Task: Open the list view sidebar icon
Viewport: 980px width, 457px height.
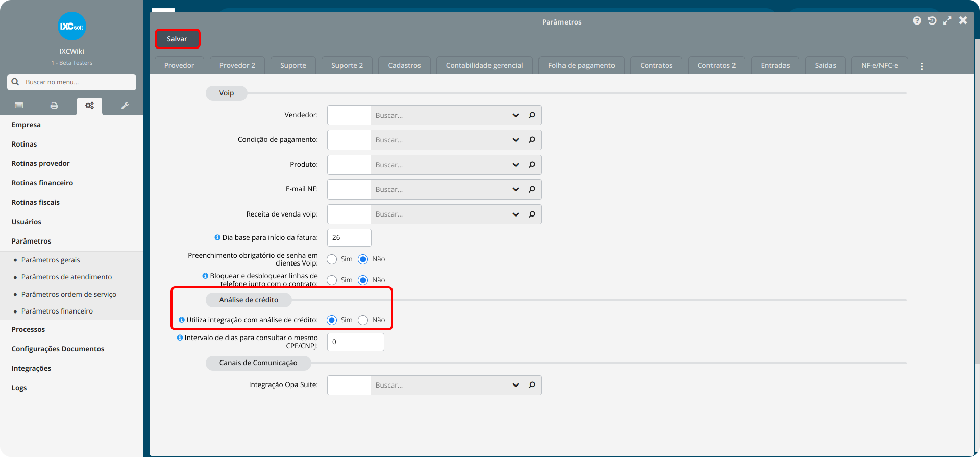Action: pyautogui.click(x=19, y=106)
